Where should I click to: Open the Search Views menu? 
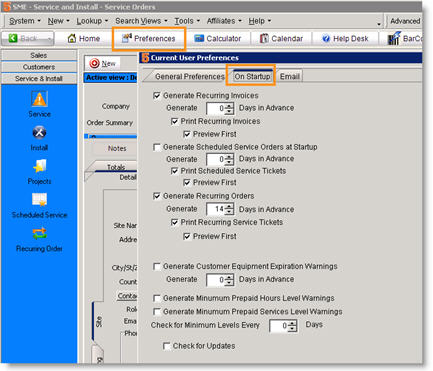[x=141, y=21]
